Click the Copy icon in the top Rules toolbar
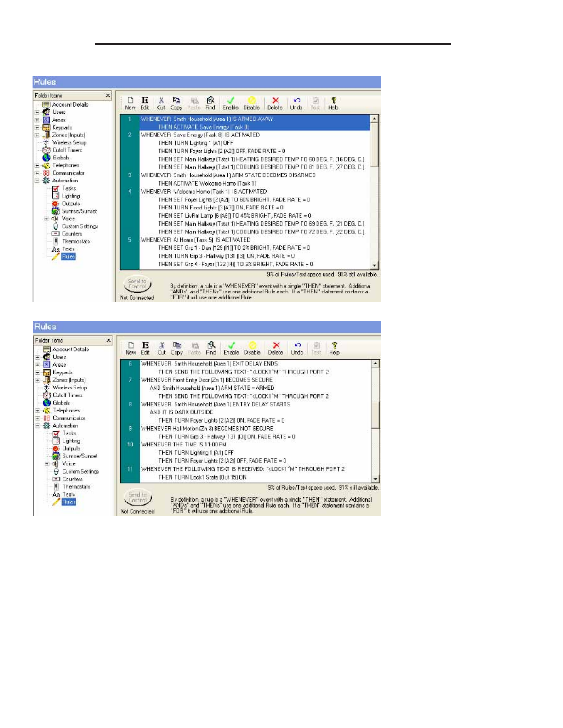This screenshot has width=563, height=728. coord(176,103)
